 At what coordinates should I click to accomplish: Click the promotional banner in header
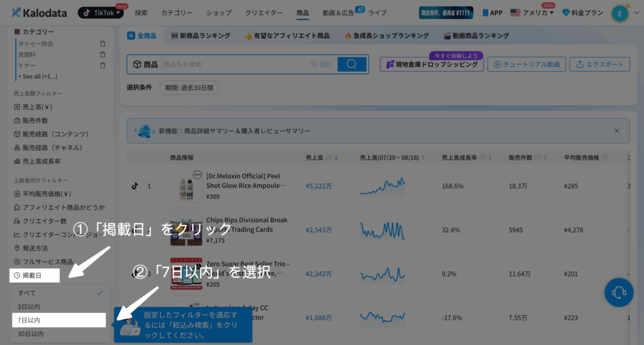click(x=446, y=13)
